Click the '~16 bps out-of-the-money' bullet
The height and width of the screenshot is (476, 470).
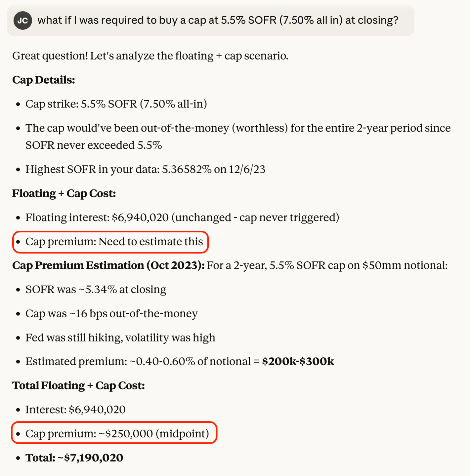click(111, 313)
